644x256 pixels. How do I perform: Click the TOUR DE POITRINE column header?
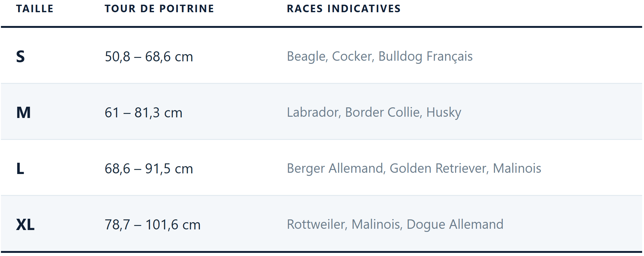(x=159, y=9)
